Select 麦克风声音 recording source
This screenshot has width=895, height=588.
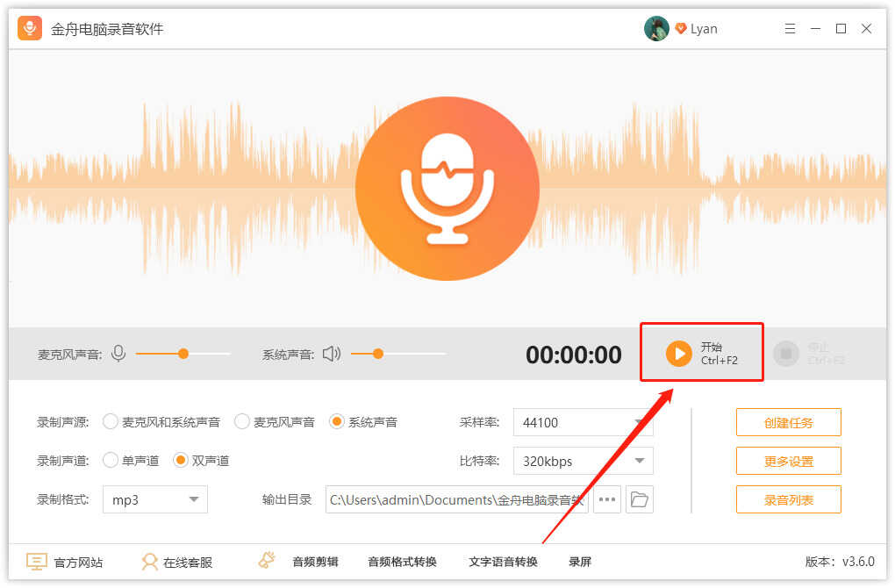[x=275, y=422]
